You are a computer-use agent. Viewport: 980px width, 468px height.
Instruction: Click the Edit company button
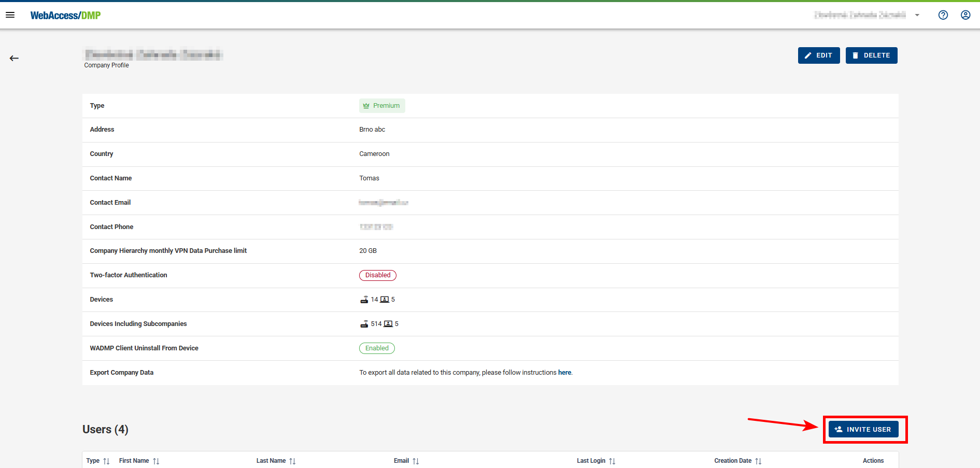[x=818, y=55]
